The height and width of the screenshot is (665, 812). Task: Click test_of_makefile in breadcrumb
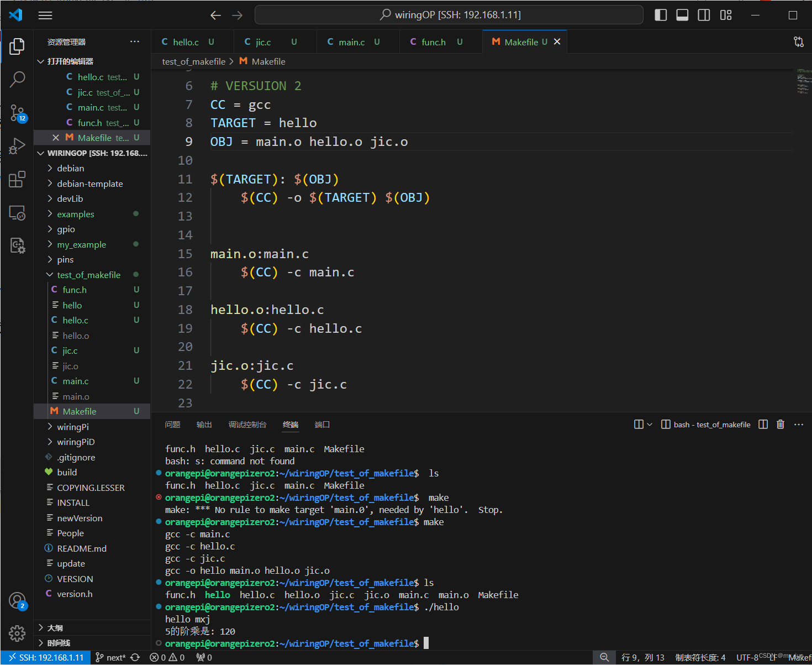click(194, 61)
